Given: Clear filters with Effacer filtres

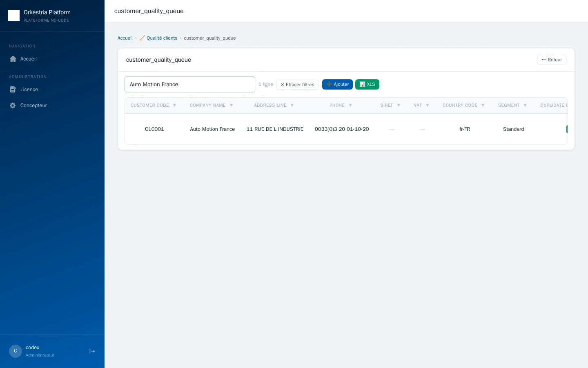Looking at the screenshot, I should (297, 85).
